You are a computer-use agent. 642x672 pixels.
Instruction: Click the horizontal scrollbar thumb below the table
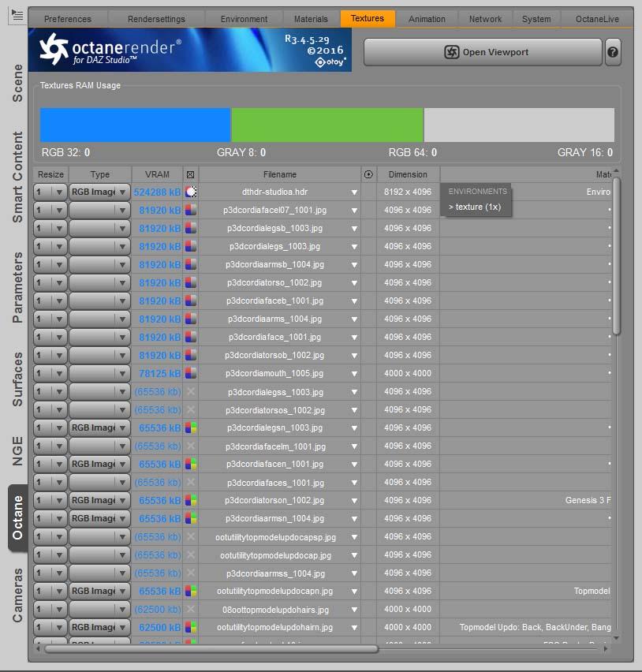click(x=211, y=649)
